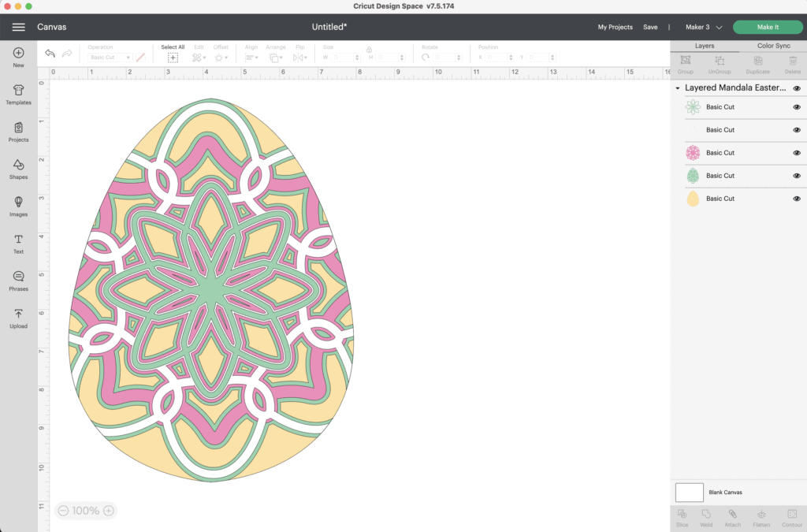Screen dimensions: 807x532
Task: Open the Operation Basic Cut dropdown
Action: pos(110,58)
